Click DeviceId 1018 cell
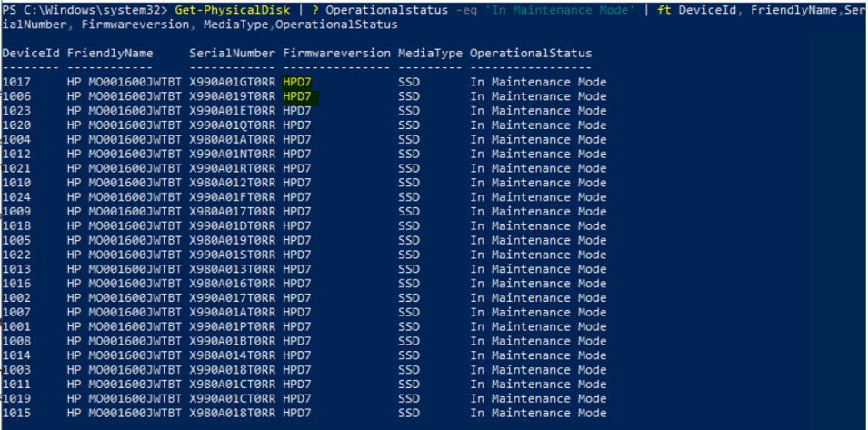868x430 pixels. 16,225
